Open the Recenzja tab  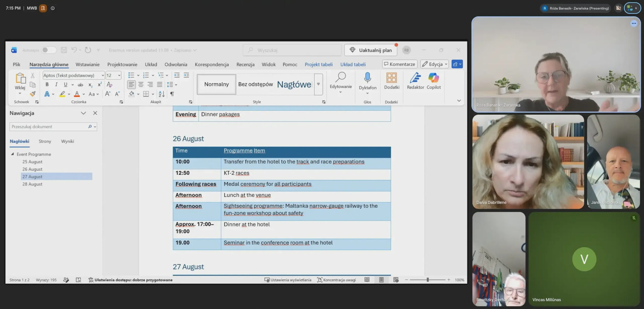[245, 64]
